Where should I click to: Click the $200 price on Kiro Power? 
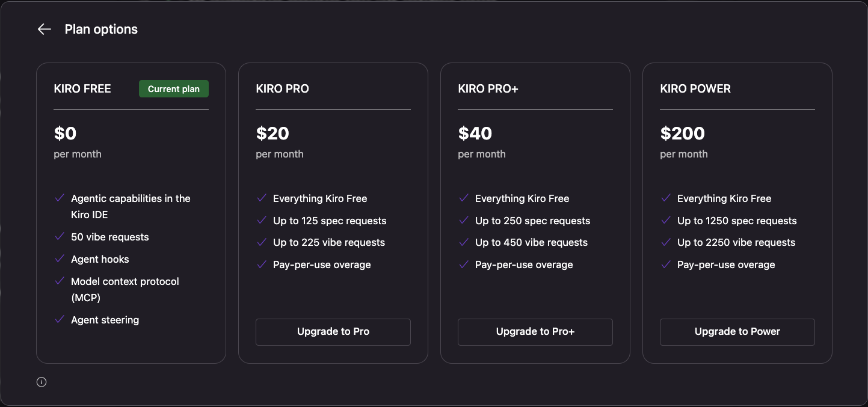coord(682,133)
